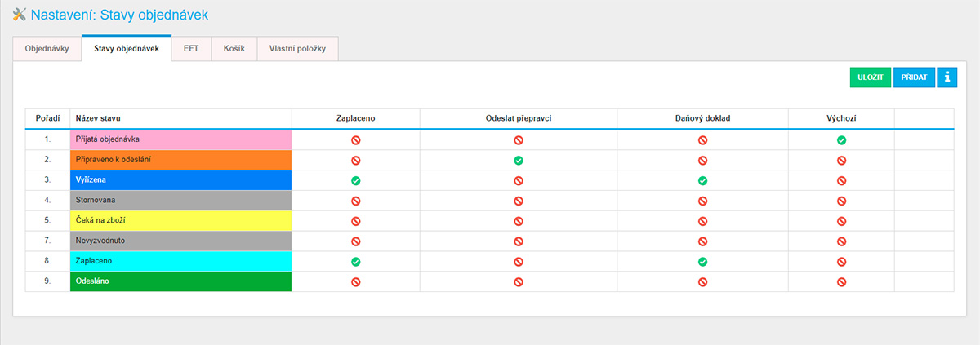The height and width of the screenshot is (345, 980).
Task: Click the PŘIDAT button
Action: pos(914,77)
